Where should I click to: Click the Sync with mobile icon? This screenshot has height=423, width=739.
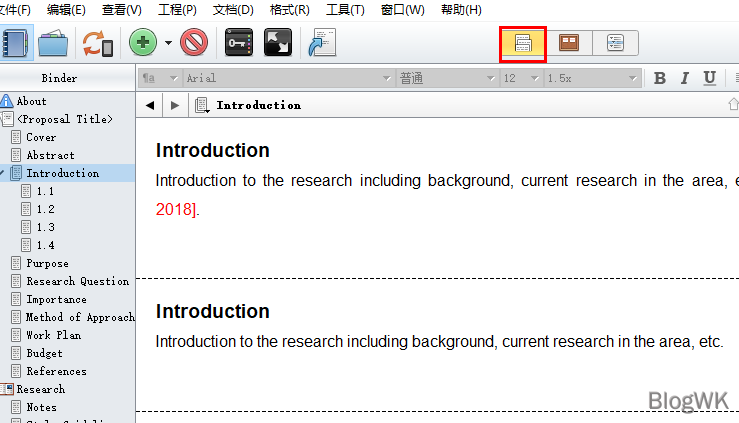(97, 43)
